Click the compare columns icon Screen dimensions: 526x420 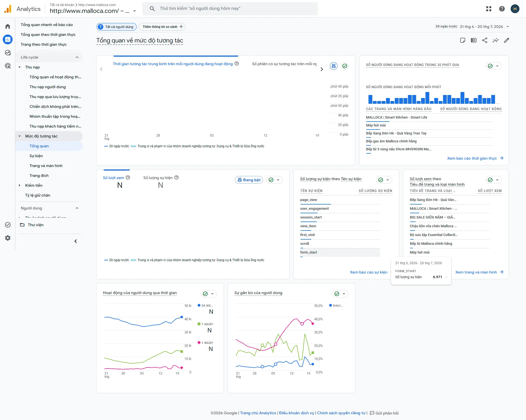(x=474, y=40)
